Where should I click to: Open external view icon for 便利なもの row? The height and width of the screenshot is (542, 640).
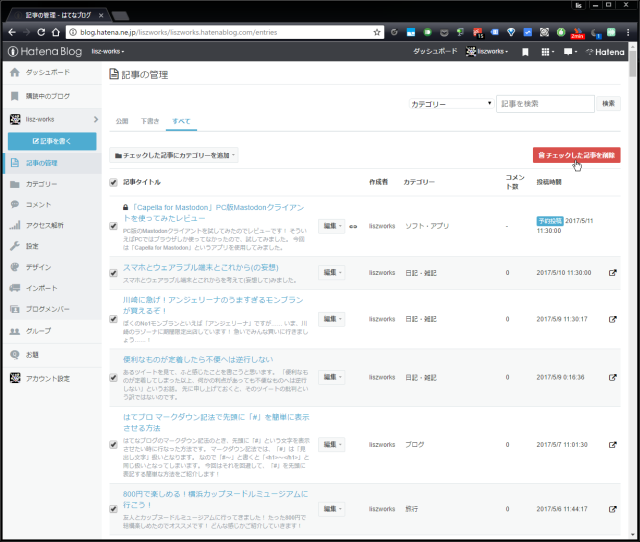pos(613,378)
